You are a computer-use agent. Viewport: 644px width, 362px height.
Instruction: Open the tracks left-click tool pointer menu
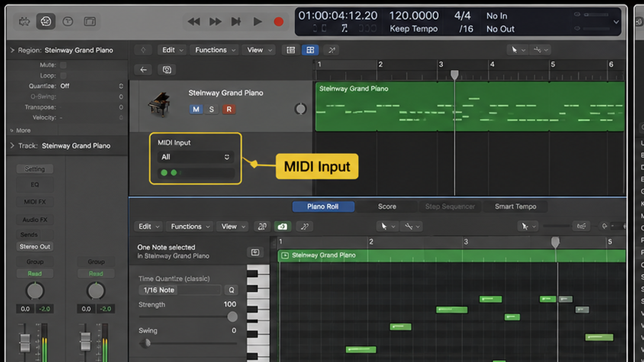(x=518, y=50)
